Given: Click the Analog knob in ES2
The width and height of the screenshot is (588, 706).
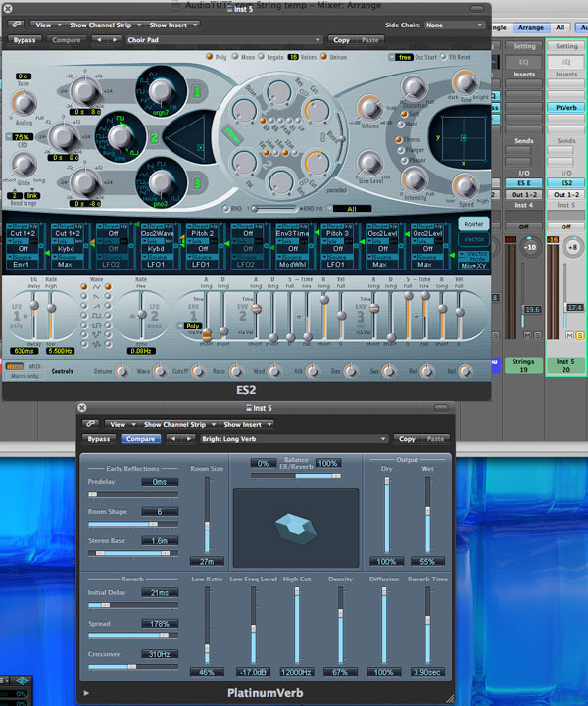Looking at the screenshot, I should click(x=23, y=103).
